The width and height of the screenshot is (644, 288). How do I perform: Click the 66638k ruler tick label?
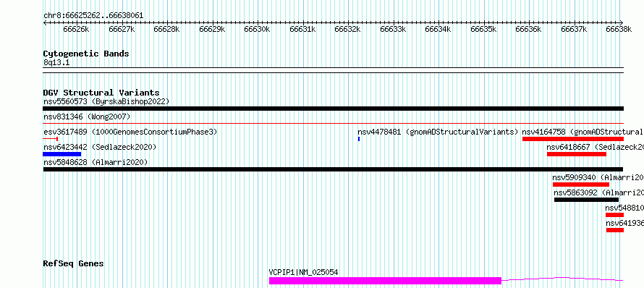(x=619, y=30)
